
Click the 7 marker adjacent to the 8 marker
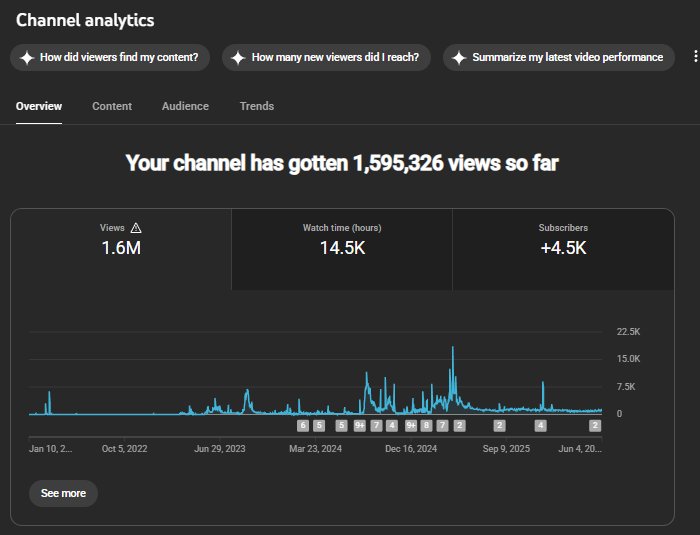(x=442, y=426)
